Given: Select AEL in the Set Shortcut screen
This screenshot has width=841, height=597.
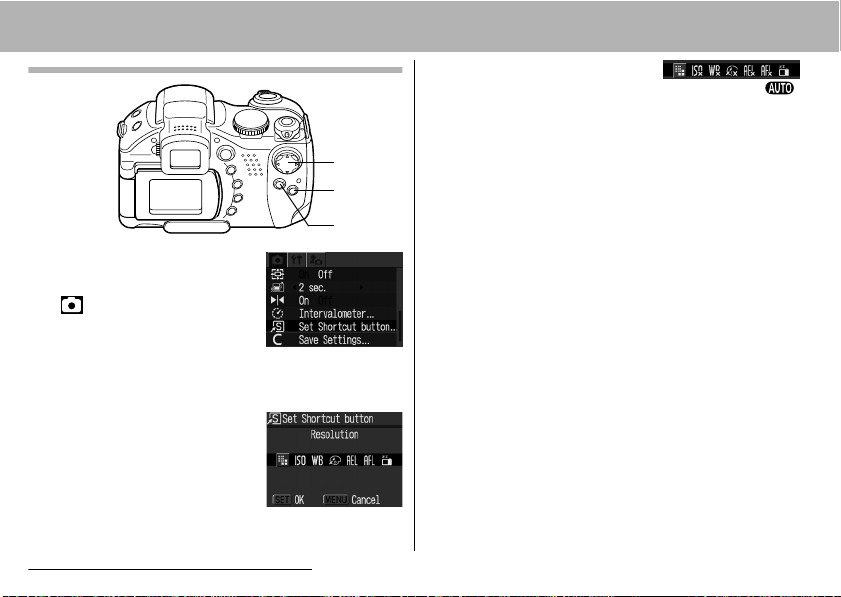Looking at the screenshot, I should (x=352, y=460).
